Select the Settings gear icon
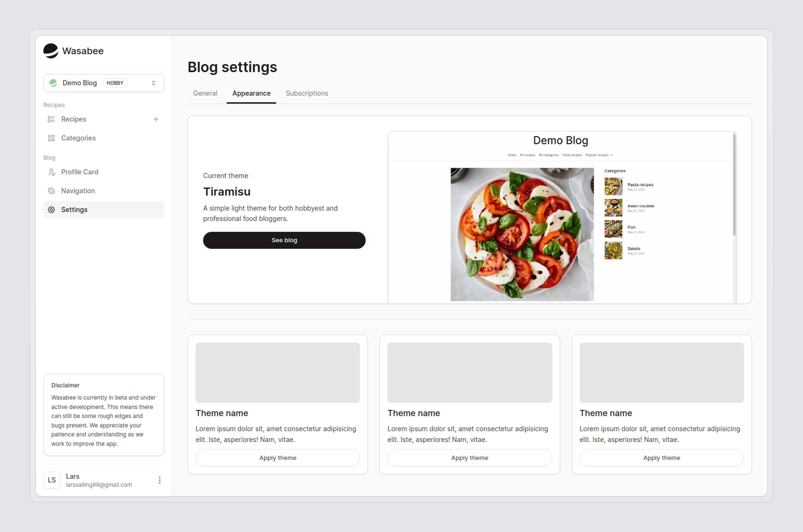The image size is (803, 532). (52, 209)
